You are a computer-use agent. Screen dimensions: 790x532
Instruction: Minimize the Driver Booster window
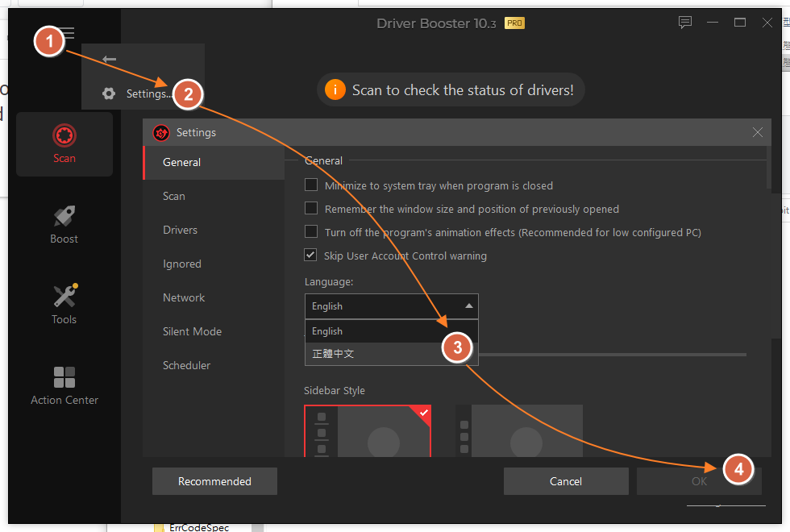click(713, 23)
